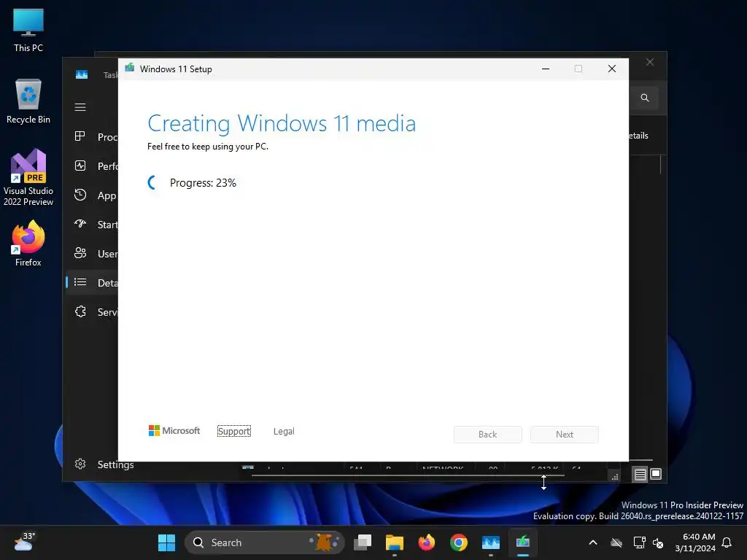747x560 pixels.
Task: Open the Legal link in Windows 11 Setup
Action: pyautogui.click(x=284, y=431)
